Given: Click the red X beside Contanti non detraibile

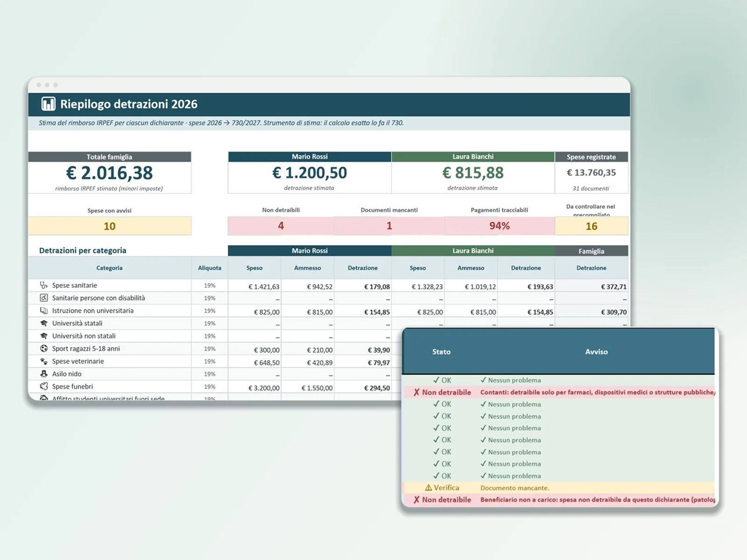Looking at the screenshot, I should pyautogui.click(x=416, y=392).
